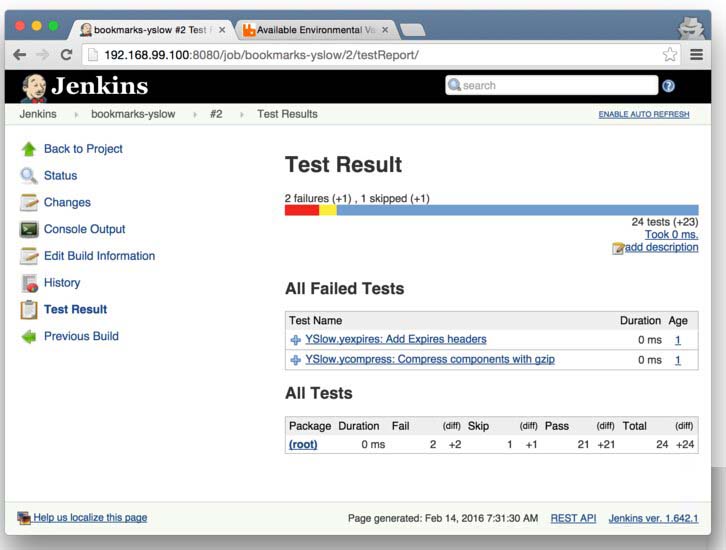Viewport: 726px width, 550px height.
Task: Click Jenkins ver. 1.642.1 link
Action: pyautogui.click(x=653, y=519)
